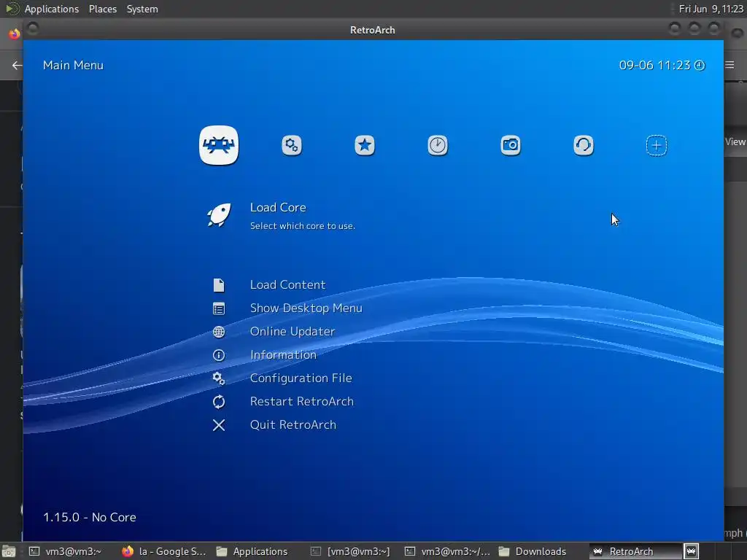747x560 pixels.
Task: Select Show Desktop Menu entry
Action: [306, 308]
